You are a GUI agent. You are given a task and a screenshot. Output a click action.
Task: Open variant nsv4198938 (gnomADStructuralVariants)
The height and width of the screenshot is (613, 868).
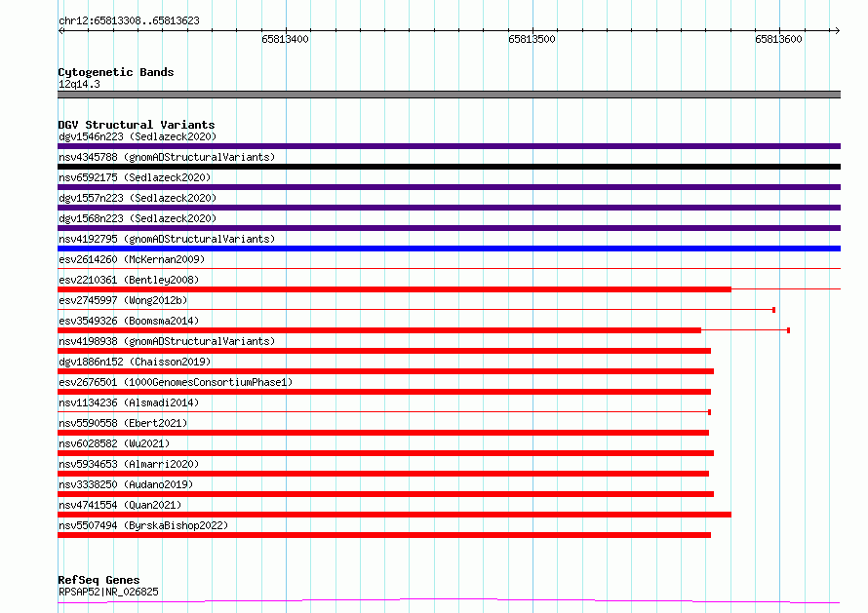[167, 341]
